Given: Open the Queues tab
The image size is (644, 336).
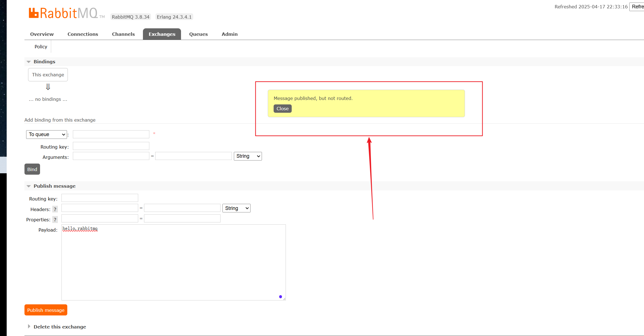Looking at the screenshot, I should click(x=198, y=34).
